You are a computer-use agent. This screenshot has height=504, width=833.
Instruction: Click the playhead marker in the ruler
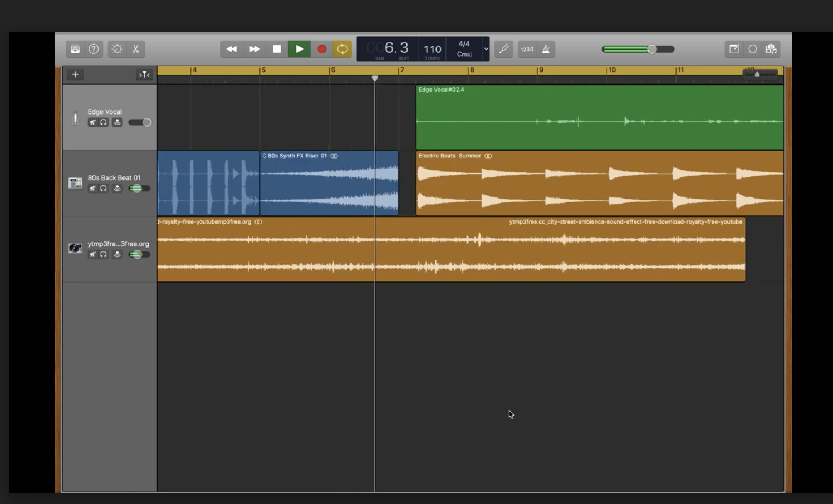point(375,78)
